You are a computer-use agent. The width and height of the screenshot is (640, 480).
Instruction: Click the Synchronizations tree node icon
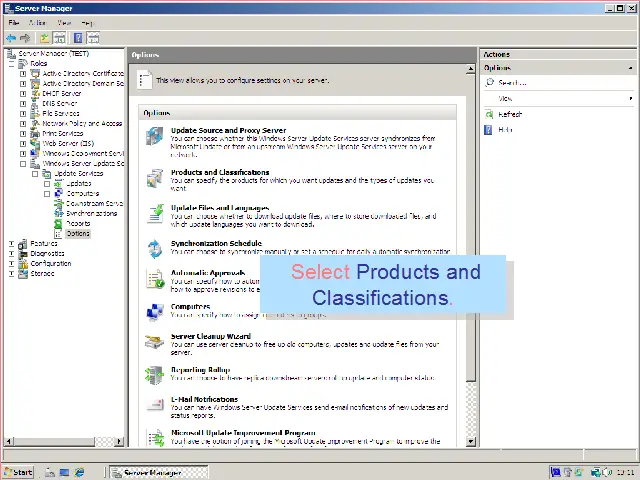click(x=58, y=213)
